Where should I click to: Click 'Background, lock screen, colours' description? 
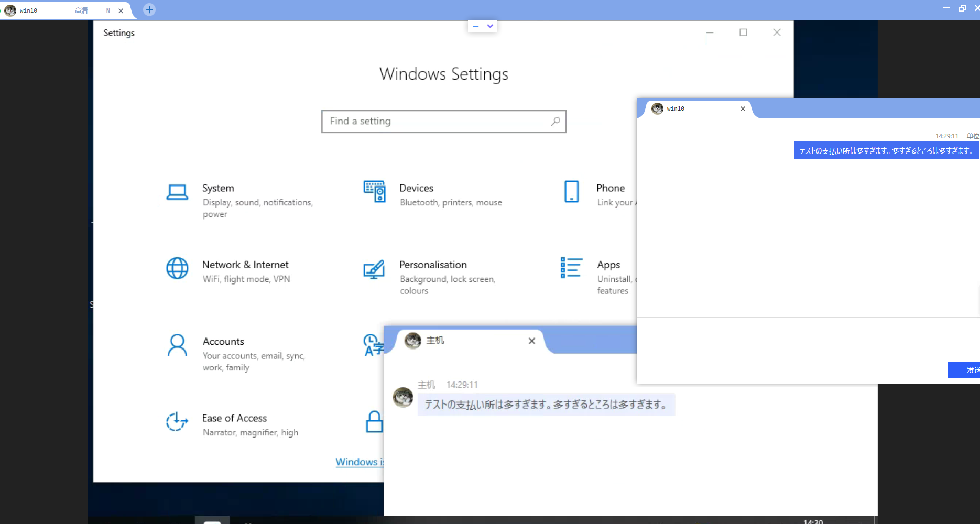tap(448, 285)
